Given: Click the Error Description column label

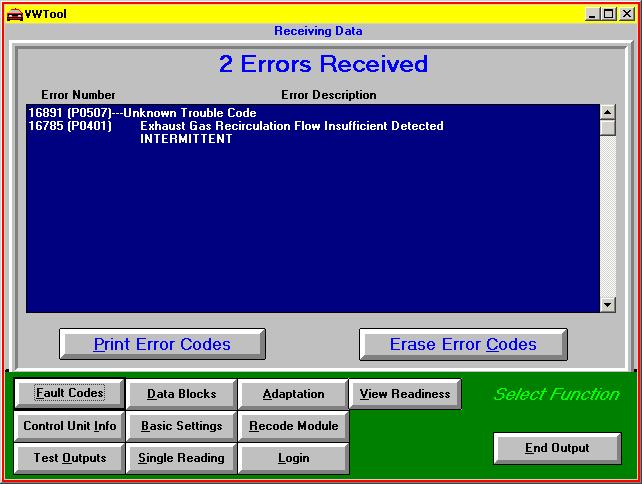Looking at the screenshot, I should [x=329, y=95].
